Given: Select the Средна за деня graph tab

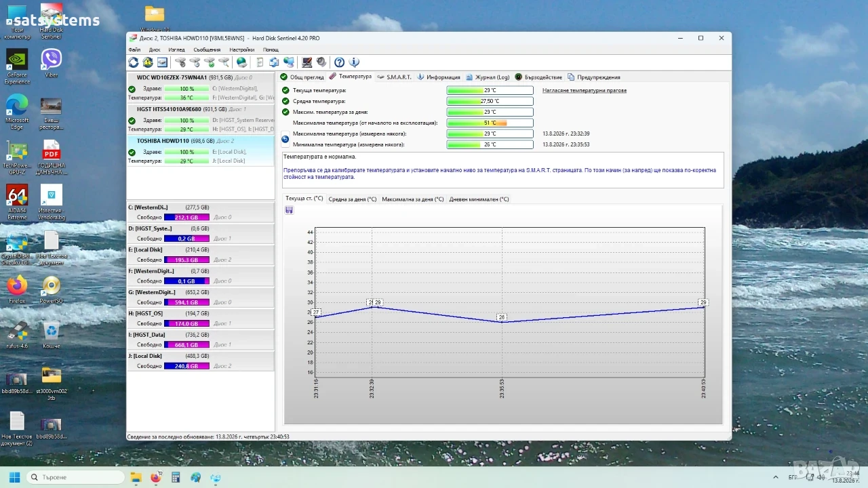Looking at the screenshot, I should [x=352, y=199].
